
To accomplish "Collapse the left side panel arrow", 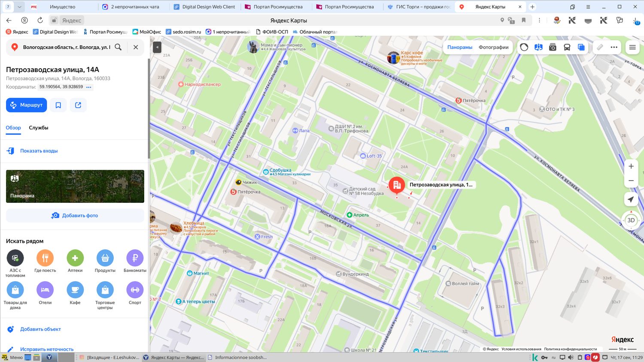I will 157,47.
